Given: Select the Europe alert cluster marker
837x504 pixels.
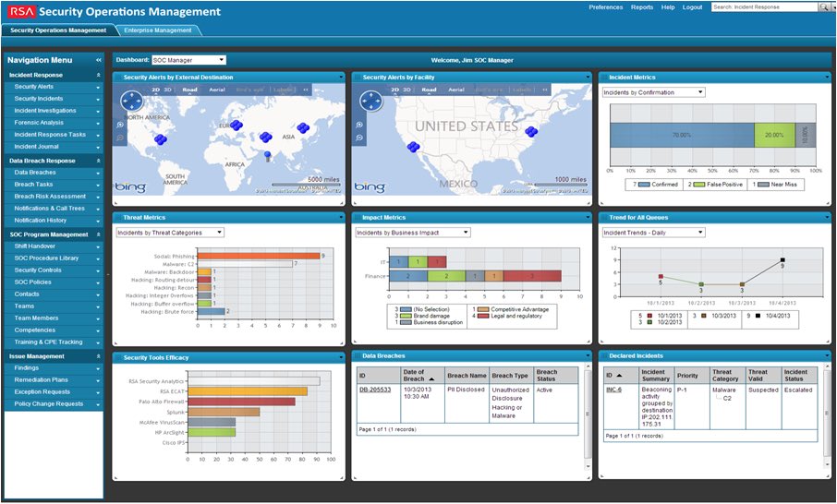Looking at the screenshot, I should (x=237, y=126).
